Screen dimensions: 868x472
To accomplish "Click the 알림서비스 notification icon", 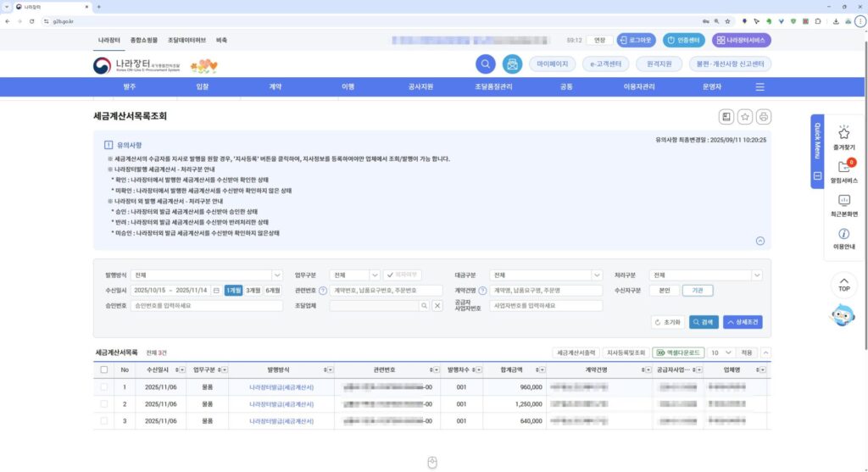I will tap(844, 167).
